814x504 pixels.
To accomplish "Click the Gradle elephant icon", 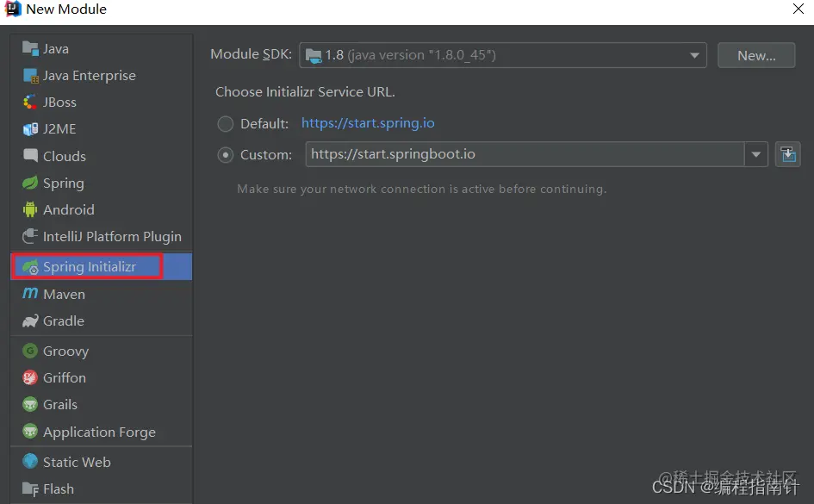I will pyautogui.click(x=30, y=320).
